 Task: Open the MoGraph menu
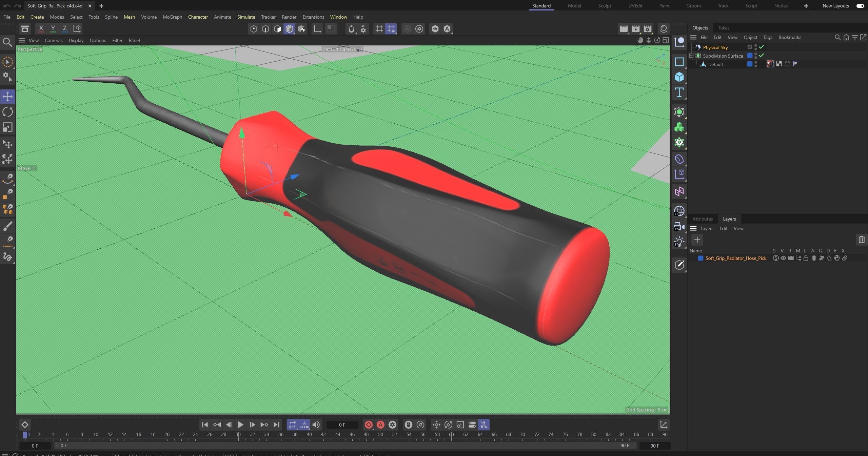tap(172, 17)
